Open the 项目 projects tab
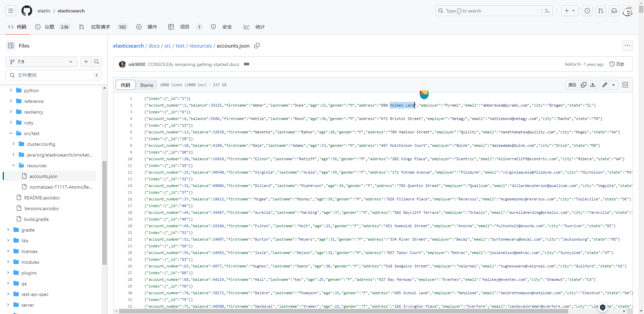This screenshot has width=644, height=314. (185, 27)
